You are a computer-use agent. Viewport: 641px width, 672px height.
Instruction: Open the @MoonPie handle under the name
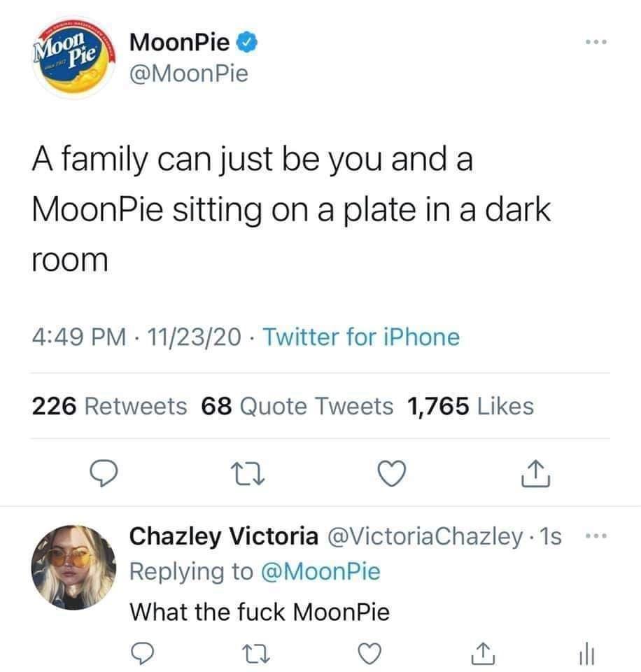tap(189, 73)
